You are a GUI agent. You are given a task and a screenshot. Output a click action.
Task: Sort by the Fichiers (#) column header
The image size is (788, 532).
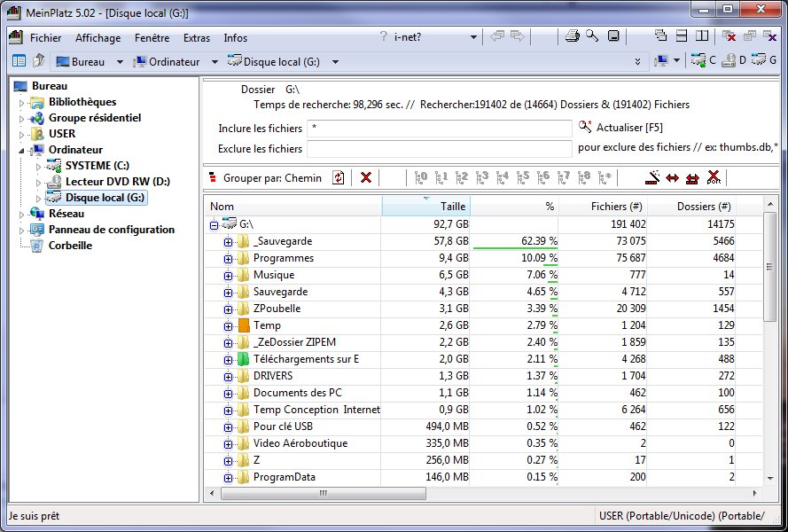click(x=602, y=207)
